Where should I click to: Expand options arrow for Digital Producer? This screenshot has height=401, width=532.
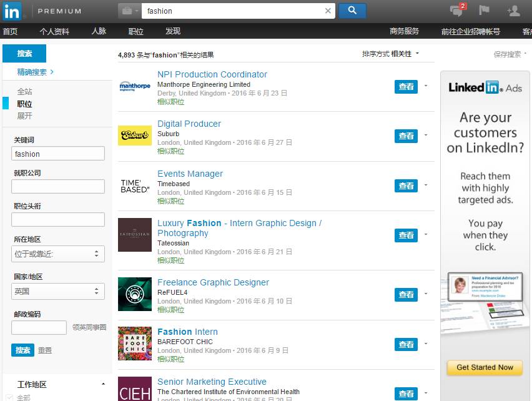pos(426,135)
